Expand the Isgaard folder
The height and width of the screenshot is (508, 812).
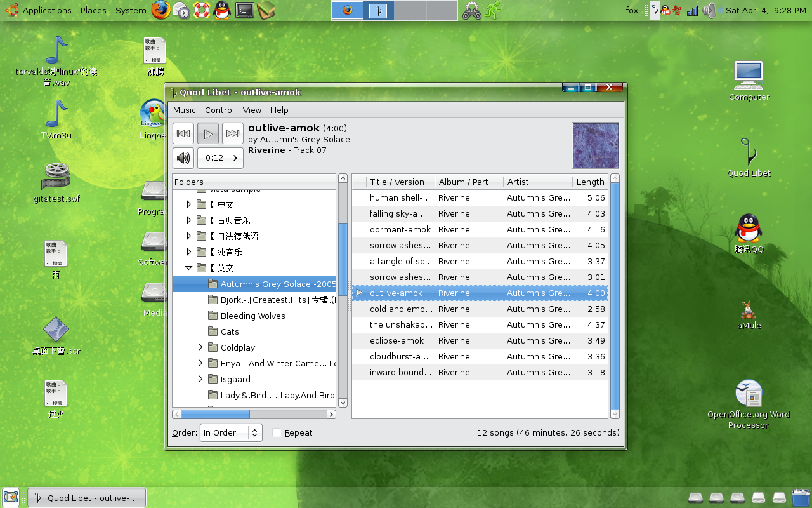point(200,379)
